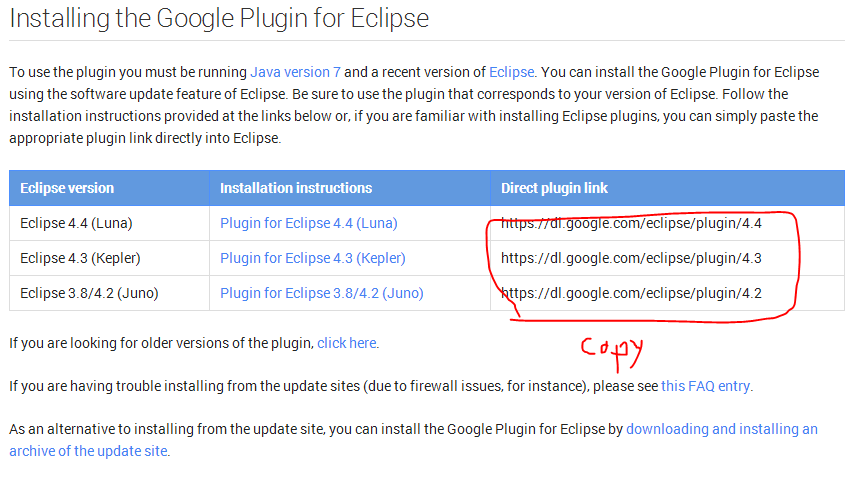Click the direct plugin URL ending in 4.2

pyautogui.click(x=631, y=293)
